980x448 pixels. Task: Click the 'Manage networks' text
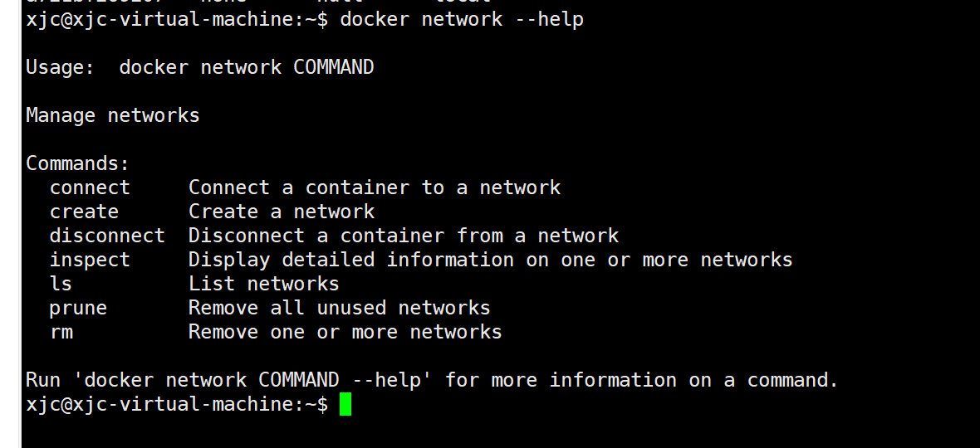click(x=112, y=115)
